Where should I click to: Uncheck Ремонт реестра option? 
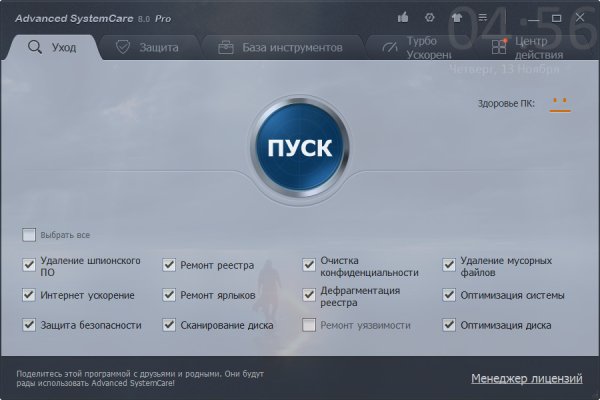coord(169,264)
